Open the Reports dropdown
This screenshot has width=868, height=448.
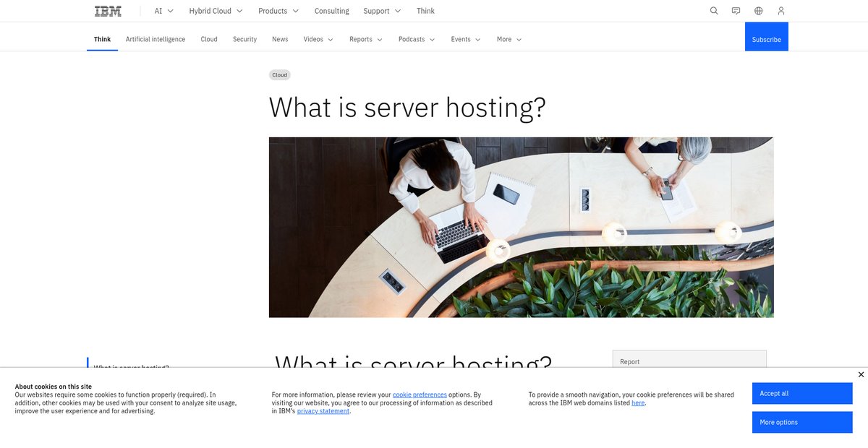(x=365, y=39)
